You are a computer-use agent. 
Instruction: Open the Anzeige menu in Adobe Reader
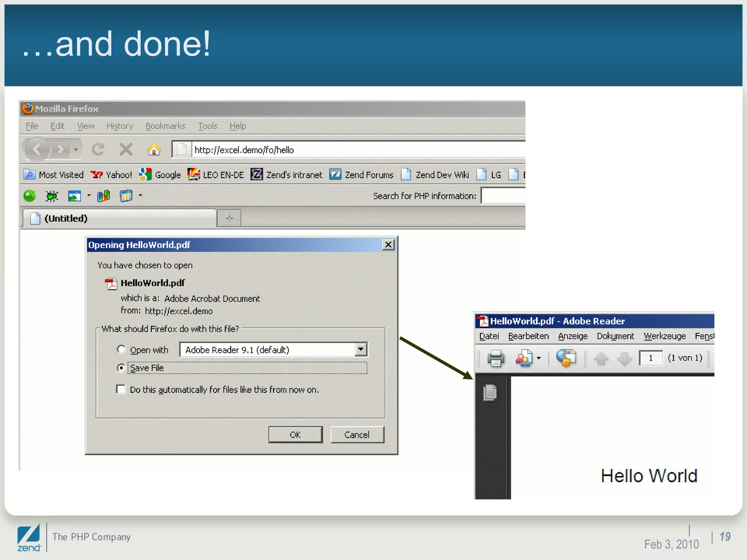(x=573, y=336)
